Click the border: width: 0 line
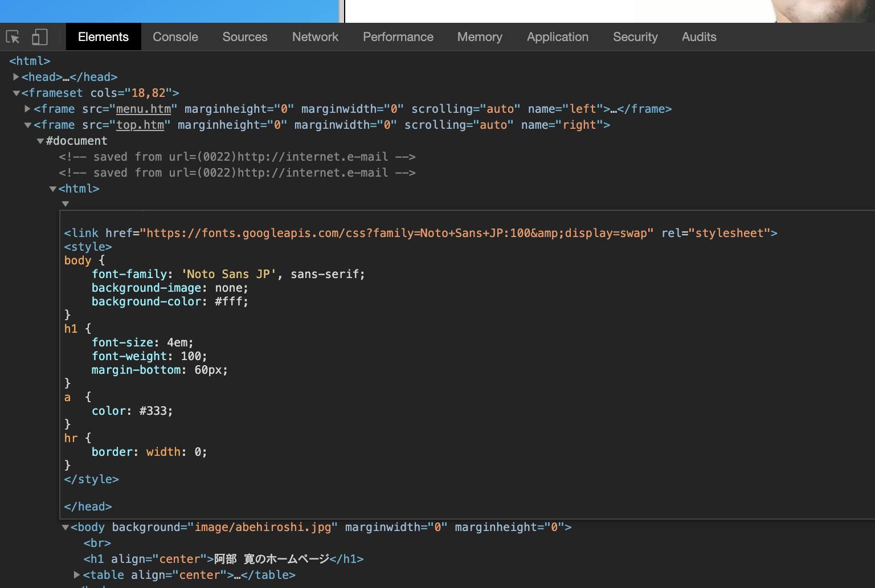The image size is (875, 588). (x=149, y=452)
